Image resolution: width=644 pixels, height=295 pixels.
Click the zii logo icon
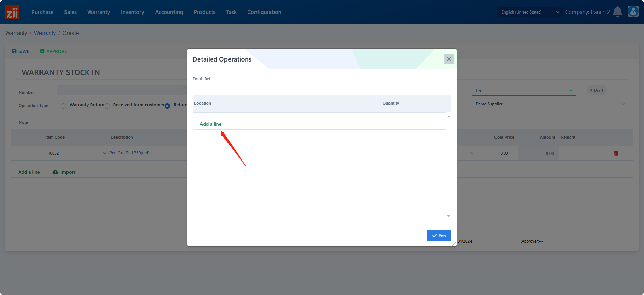12,12
